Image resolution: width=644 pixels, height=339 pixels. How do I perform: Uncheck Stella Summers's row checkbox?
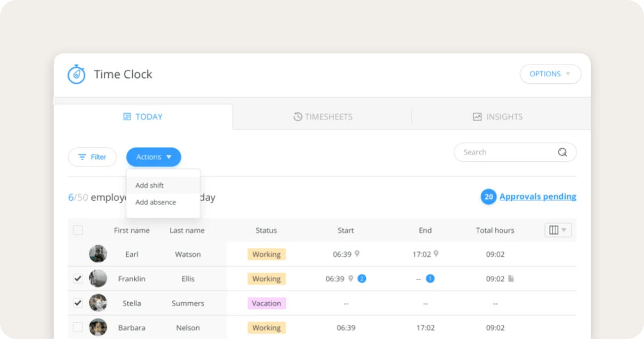(78, 303)
